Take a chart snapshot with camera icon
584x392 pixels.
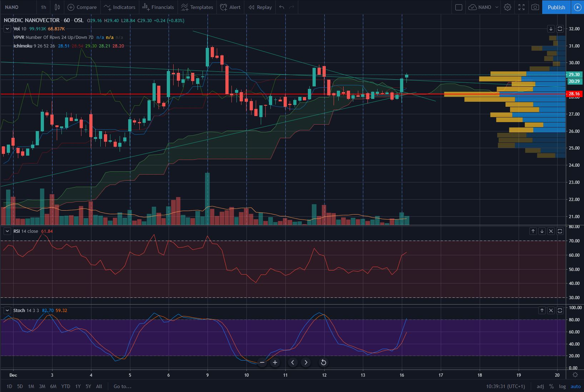coord(535,7)
